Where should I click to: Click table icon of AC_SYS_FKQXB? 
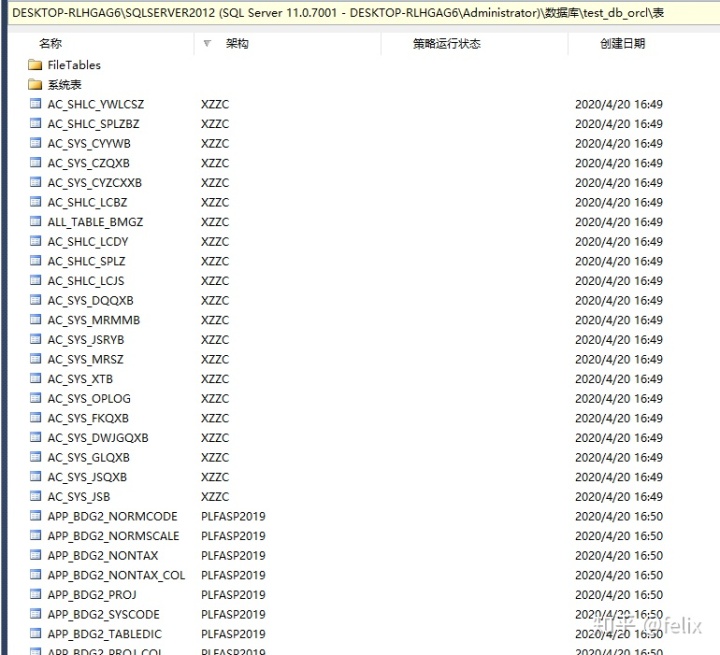[35, 418]
